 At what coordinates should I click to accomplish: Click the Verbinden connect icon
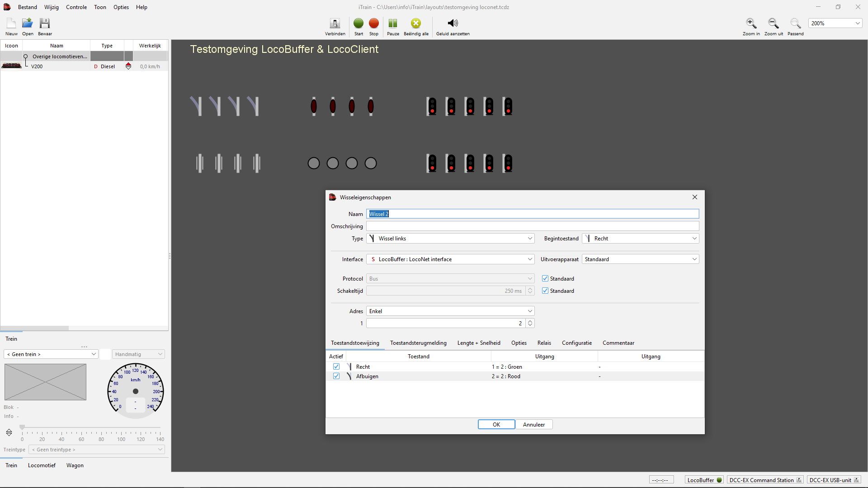coord(335,23)
